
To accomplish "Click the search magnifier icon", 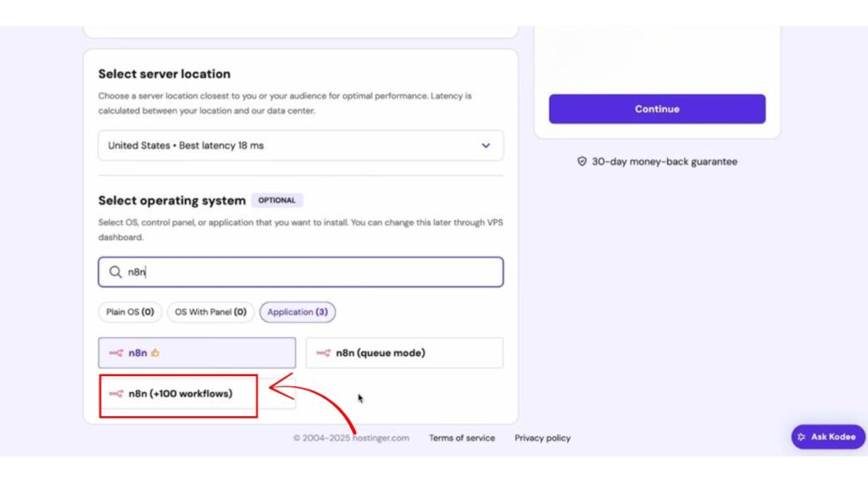I will pyautogui.click(x=115, y=273).
